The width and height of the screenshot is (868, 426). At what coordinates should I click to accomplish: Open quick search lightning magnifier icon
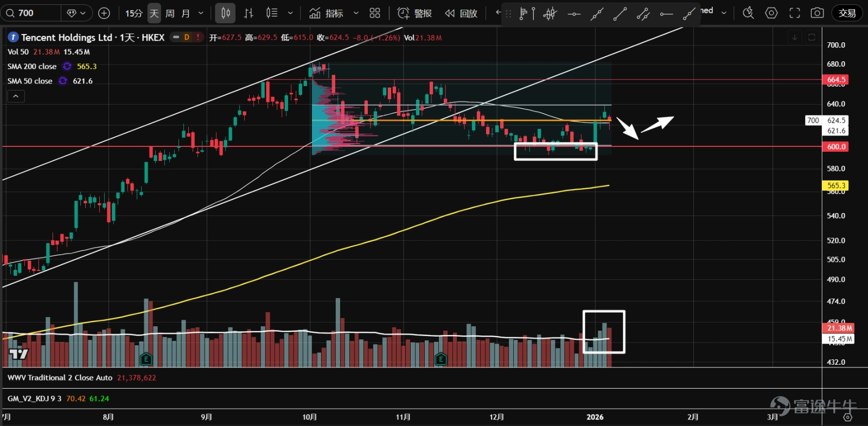pos(748,13)
